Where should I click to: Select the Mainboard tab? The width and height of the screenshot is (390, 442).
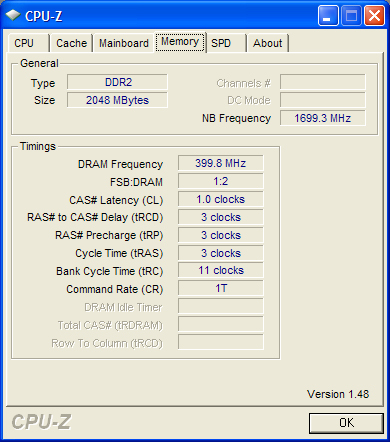(124, 43)
